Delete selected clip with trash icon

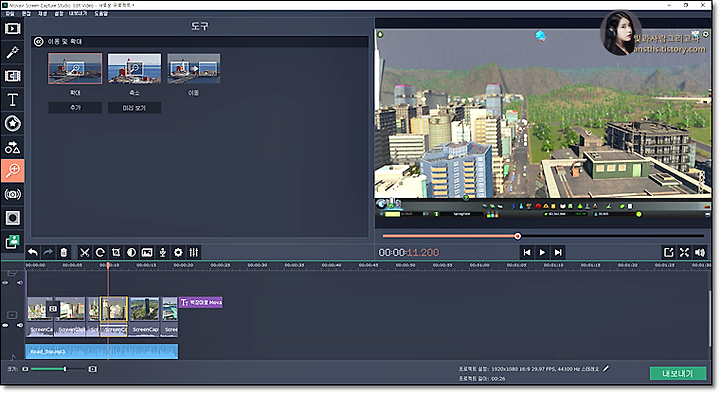tap(64, 252)
